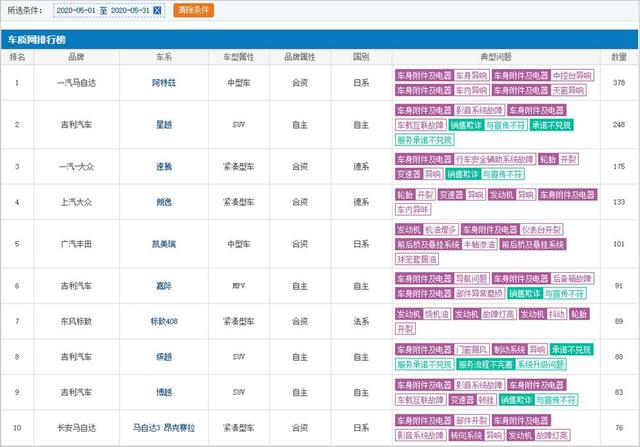Viewport: 640px width, 447px height.
Task: Select the 部件异常磨损 issue tag
Action: click(x=479, y=294)
